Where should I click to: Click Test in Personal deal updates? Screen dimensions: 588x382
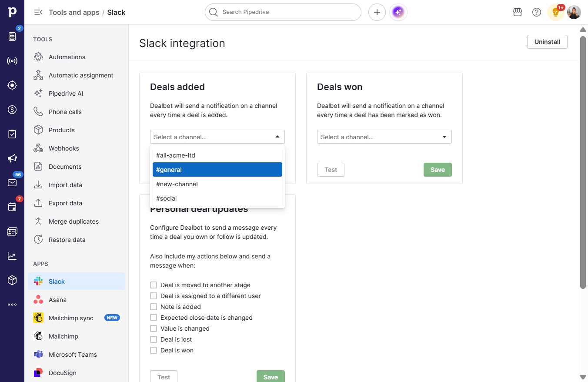(164, 377)
